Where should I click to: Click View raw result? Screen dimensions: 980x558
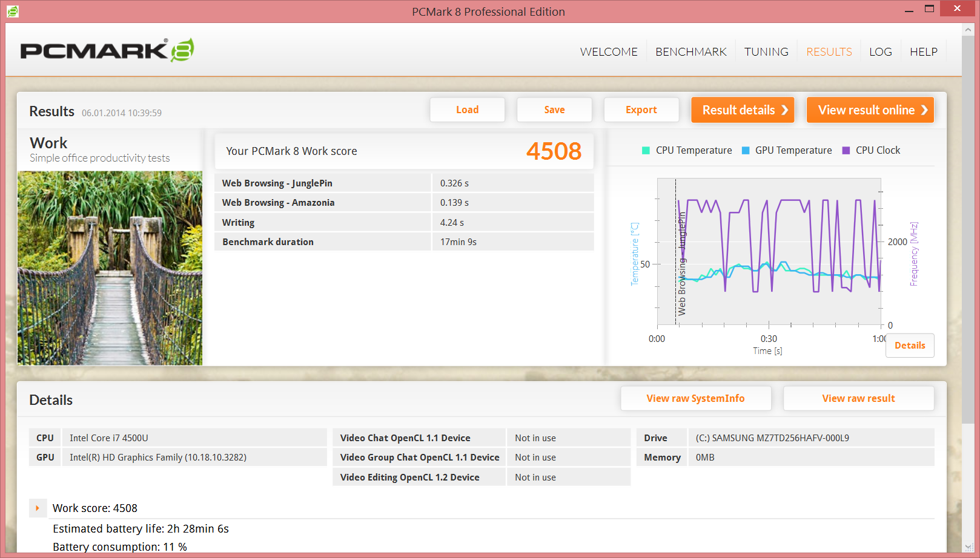859,398
